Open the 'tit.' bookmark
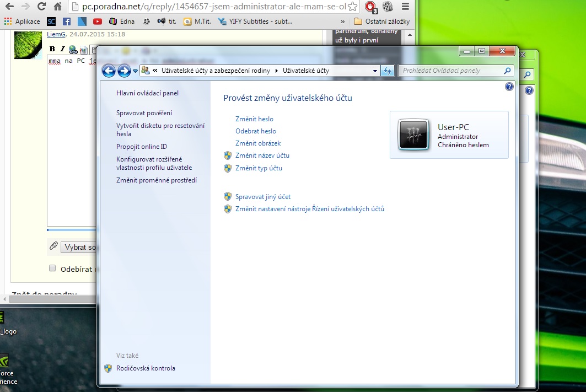 pyautogui.click(x=166, y=22)
